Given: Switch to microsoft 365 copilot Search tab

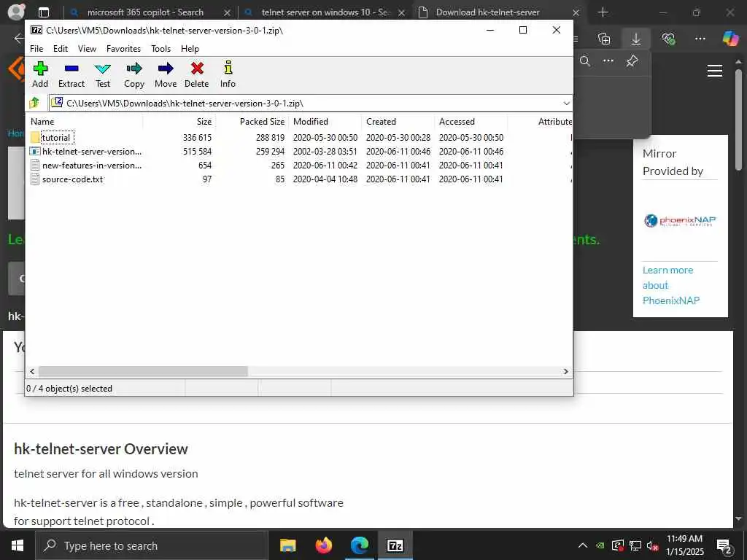Looking at the screenshot, I should 145,12.
